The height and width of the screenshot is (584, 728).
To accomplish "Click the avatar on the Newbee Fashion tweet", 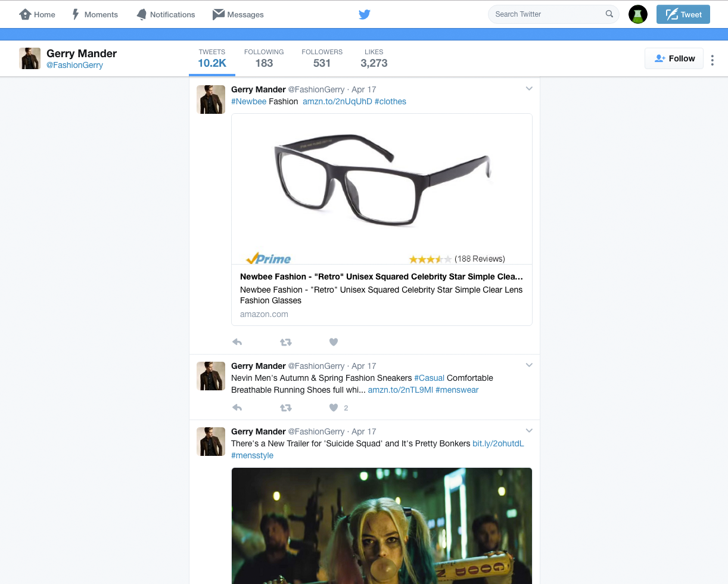I will 211,100.
